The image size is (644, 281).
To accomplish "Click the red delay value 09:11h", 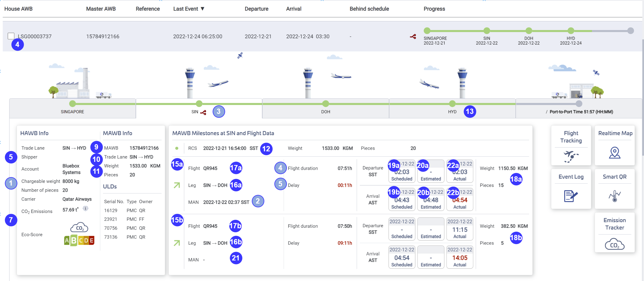I will coord(345,243).
